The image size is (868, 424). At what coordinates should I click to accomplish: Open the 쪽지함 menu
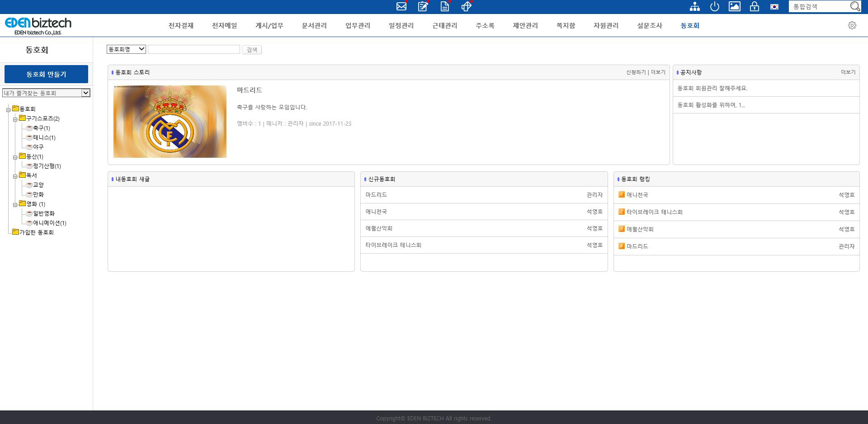566,25
